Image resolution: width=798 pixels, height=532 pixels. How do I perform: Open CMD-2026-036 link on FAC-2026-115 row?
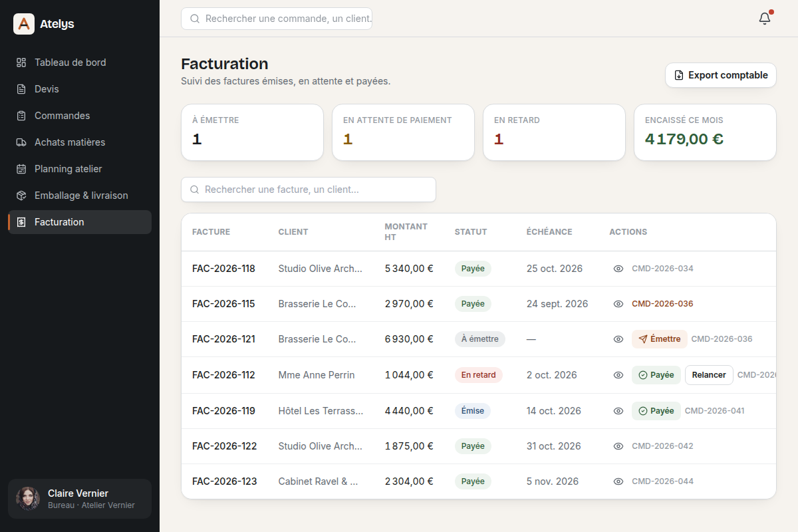[662, 304]
